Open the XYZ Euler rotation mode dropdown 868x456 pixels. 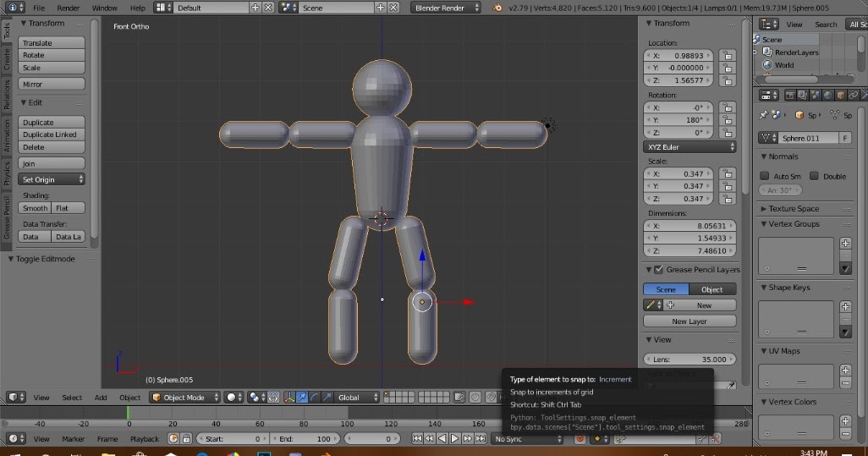(689, 147)
